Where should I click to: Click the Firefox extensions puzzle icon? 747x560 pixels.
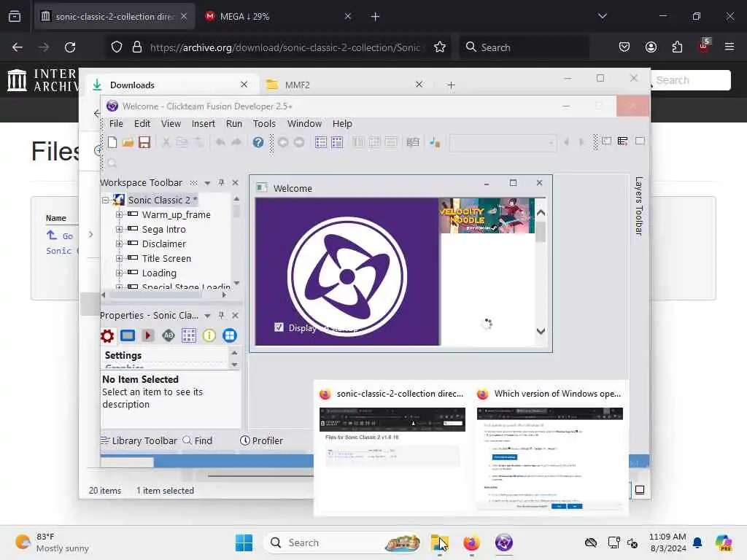pyautogui.click(x=677, y=47)
